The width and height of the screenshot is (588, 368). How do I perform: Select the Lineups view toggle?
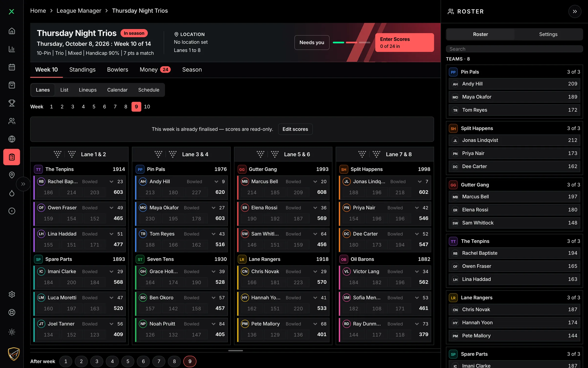click(88, 90)
